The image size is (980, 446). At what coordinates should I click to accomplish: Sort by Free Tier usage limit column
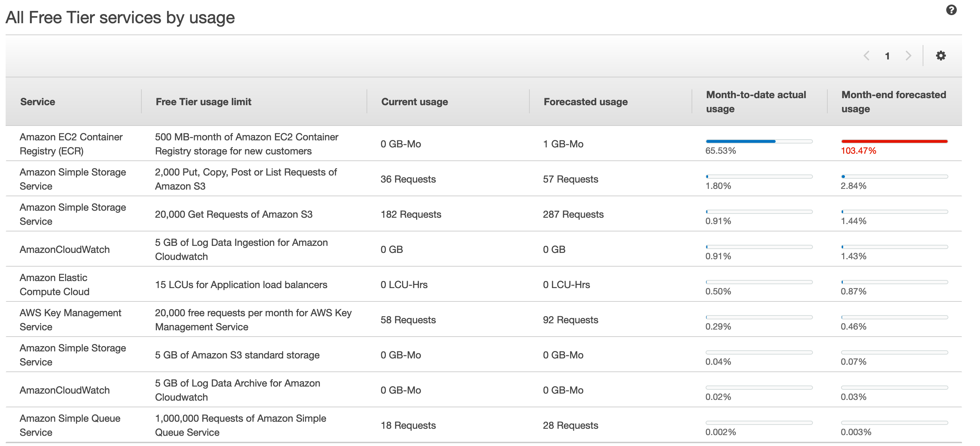pyautogui.click(x=203, y=102)
